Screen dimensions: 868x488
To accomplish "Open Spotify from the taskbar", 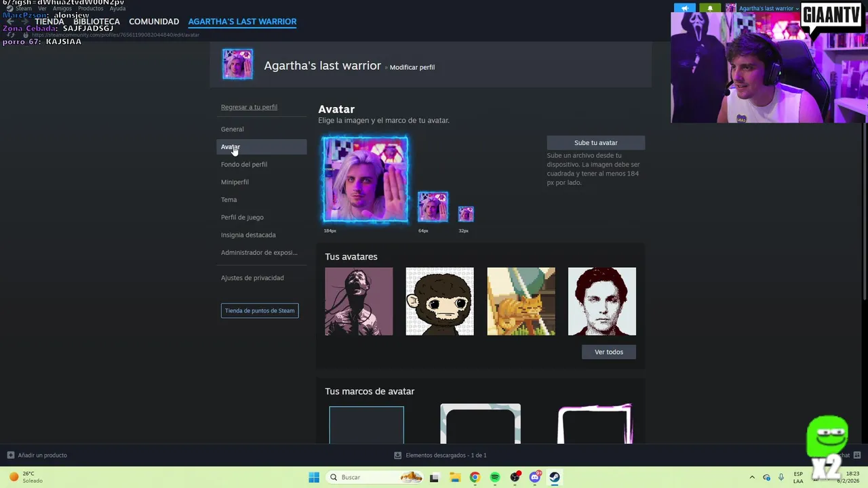I will 495,477.
